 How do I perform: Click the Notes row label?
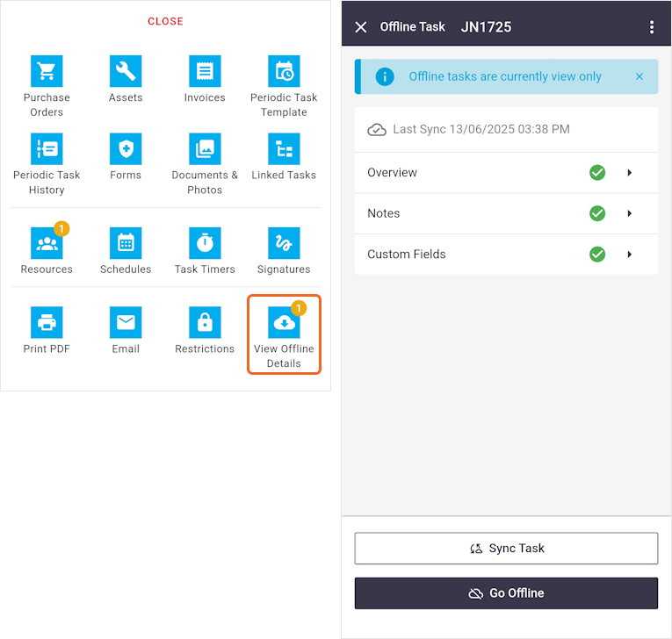pos(383,213)
